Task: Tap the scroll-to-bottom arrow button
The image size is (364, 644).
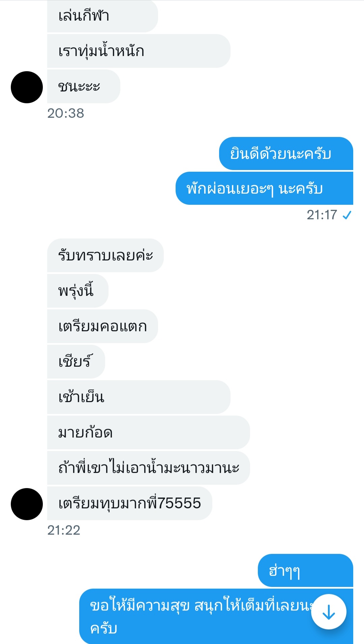Action: [x=329, y=612]
